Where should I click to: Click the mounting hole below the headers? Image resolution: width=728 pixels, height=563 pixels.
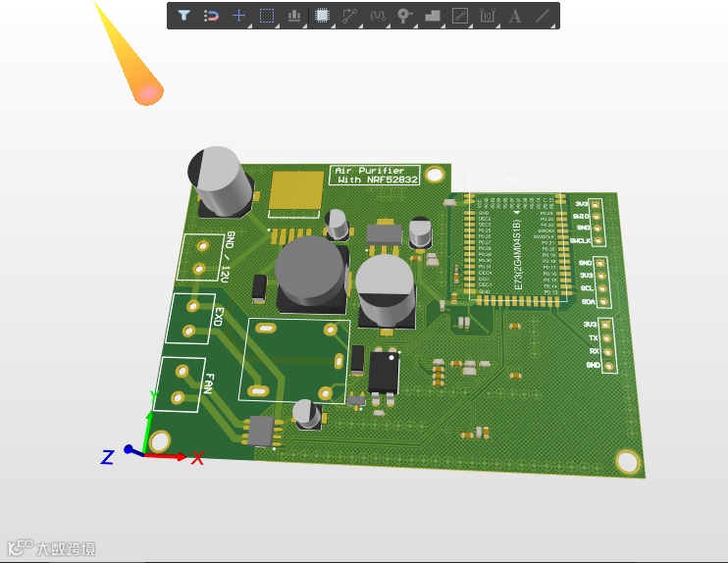(628, 461)
